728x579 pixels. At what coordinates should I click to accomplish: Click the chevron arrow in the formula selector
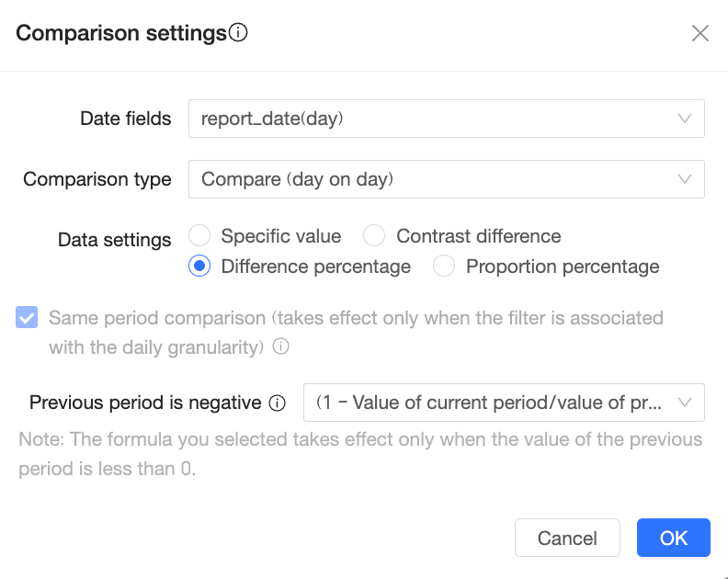tap(685, 403)
